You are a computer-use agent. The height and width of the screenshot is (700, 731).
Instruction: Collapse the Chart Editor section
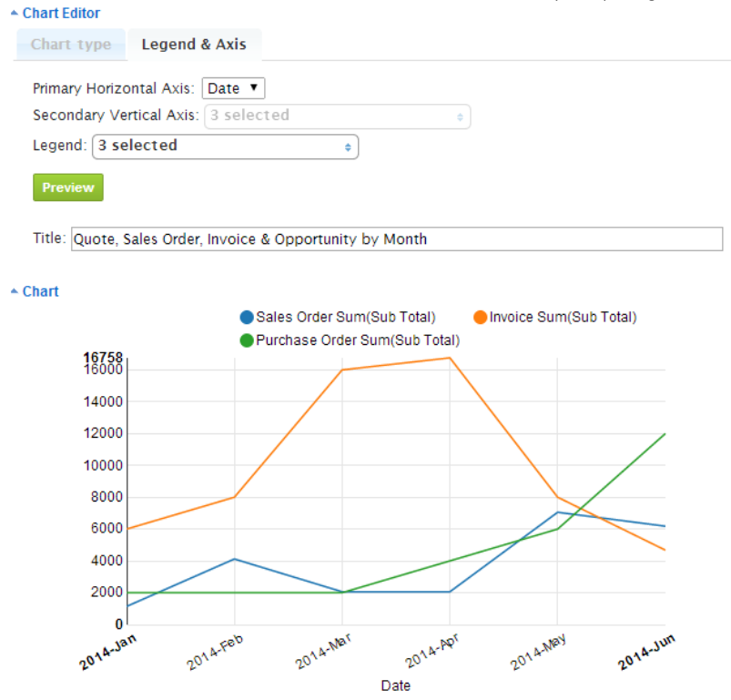pyautogui.click(x=55, y=14)
